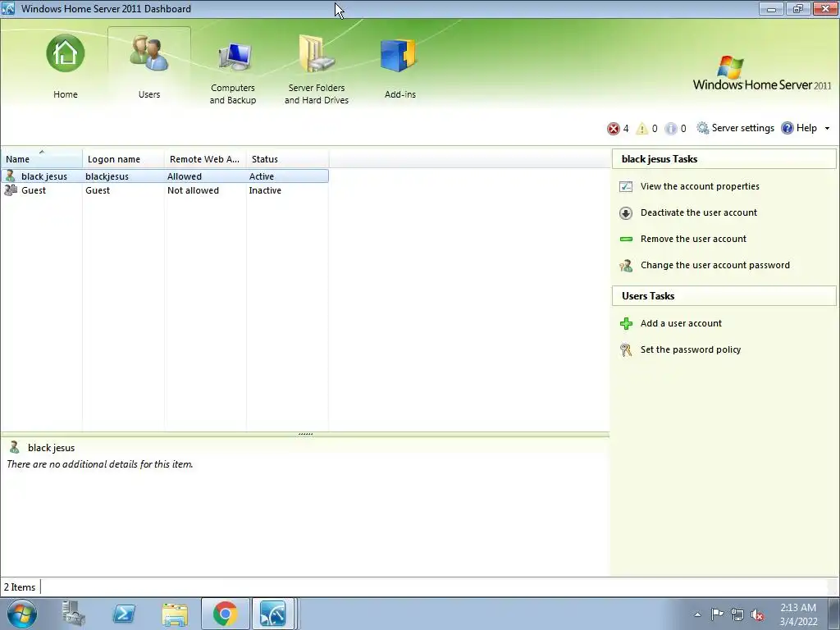Screen dimensions: 840x630
Task: Click the details pane splitter grip
Action: click(305, 434)
